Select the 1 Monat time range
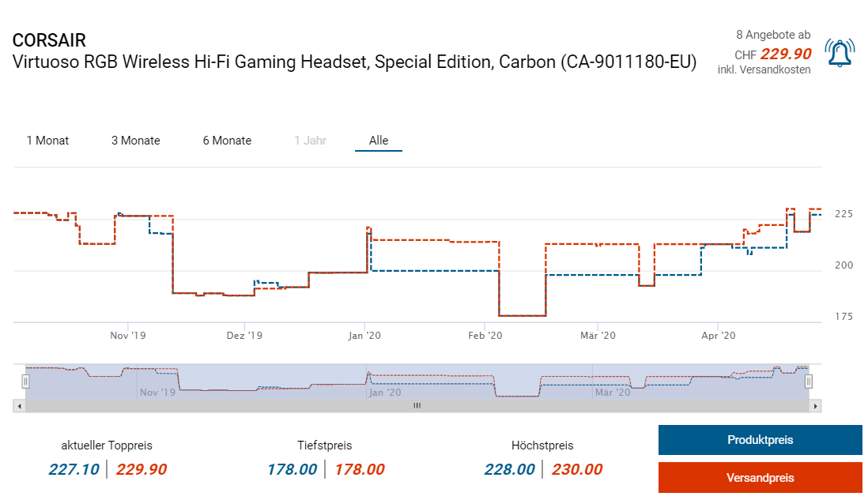The height and width of the screenshot is (500, 868). coord(47,141)
